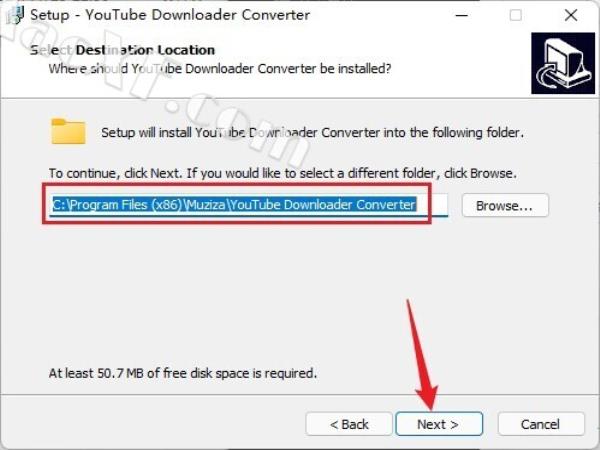Click the red arrow annotation
Image resolution: width=600 pixels, height=450 pixels.
click(421, 354)
